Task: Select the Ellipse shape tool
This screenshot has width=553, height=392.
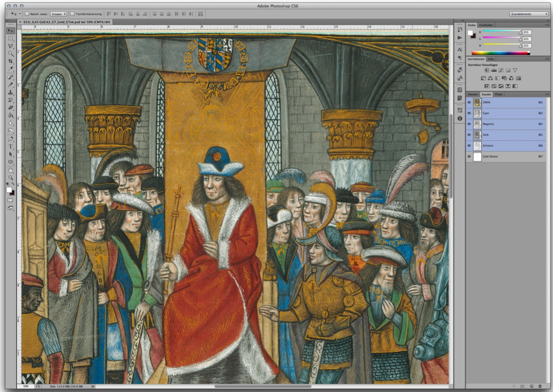Action: tap(11, 162)
